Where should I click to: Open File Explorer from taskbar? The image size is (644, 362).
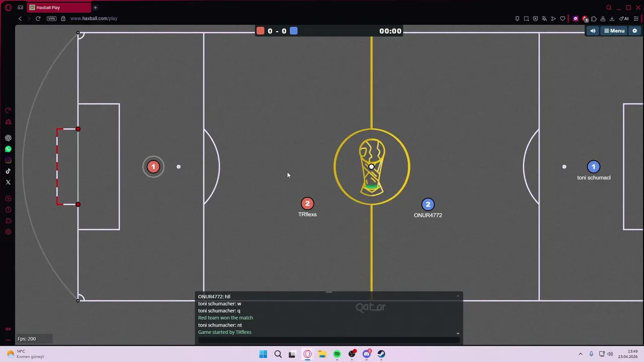pos(322,354)
